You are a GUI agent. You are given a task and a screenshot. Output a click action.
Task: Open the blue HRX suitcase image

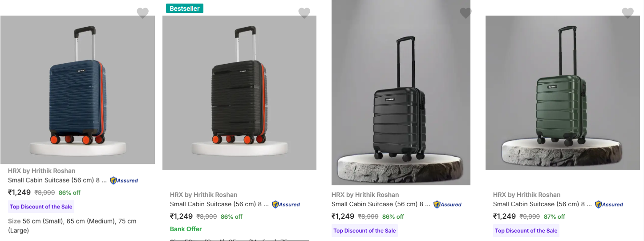point(77,90)
